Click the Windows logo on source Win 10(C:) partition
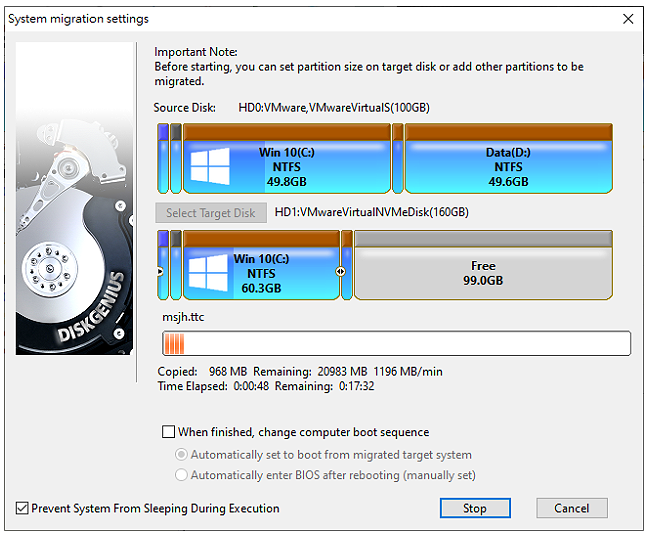 click(x=210, y=166)
